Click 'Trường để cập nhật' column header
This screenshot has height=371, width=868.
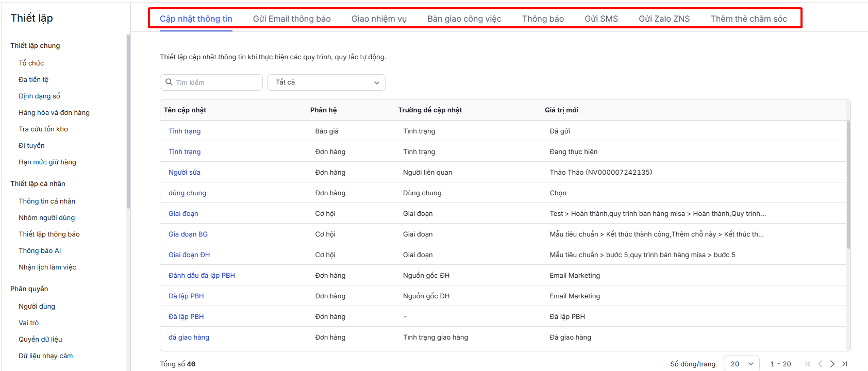430,110
